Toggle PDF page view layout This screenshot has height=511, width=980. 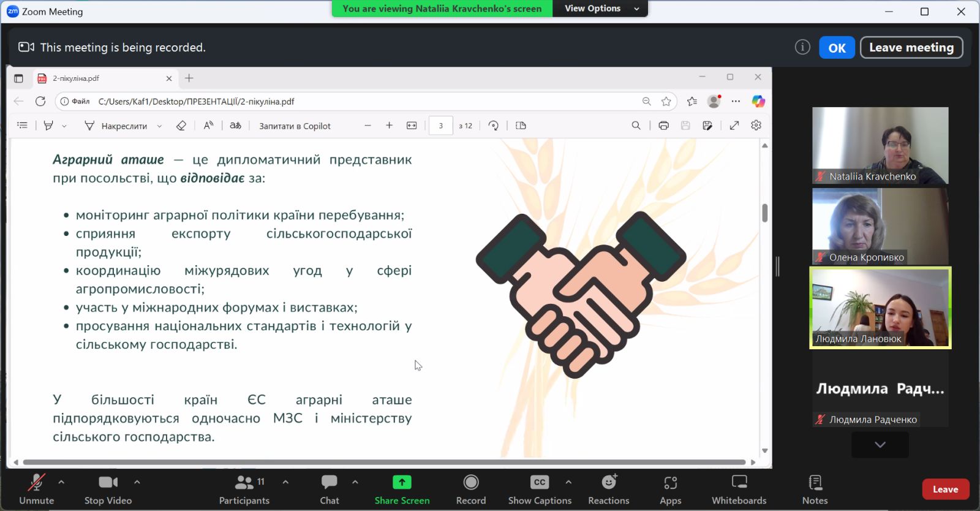[x=521, y=126]
